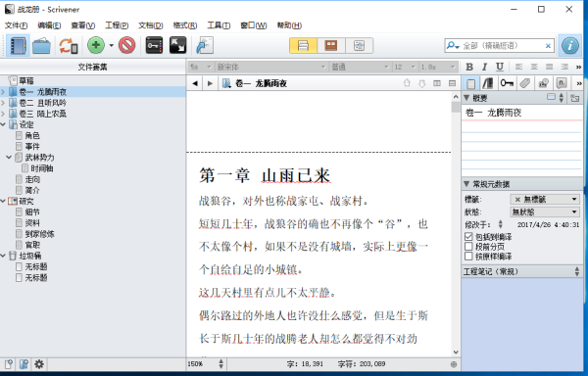Click the red Trash document icon
Viewport: 588px width, 376px height.
tap(127, 45)
